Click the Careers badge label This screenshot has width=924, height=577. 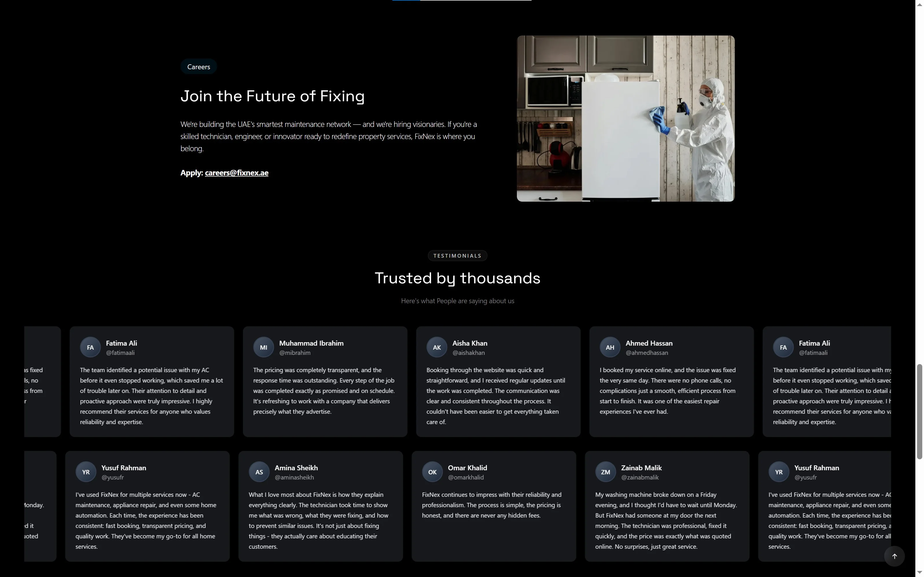[199, 67]
